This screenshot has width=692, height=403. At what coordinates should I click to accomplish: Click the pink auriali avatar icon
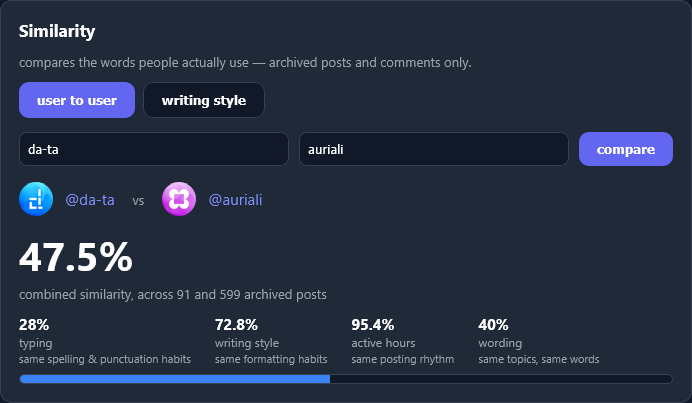[179, 199]
